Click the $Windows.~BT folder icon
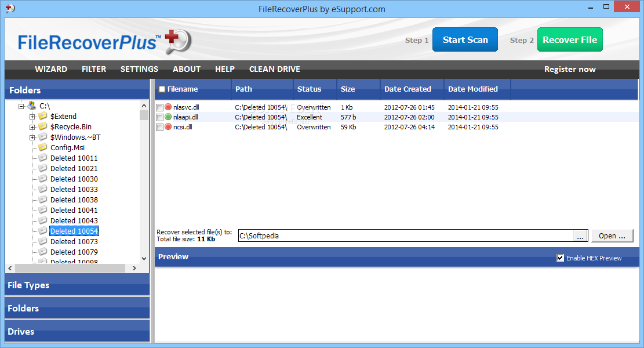 click(x=43, y=137)
